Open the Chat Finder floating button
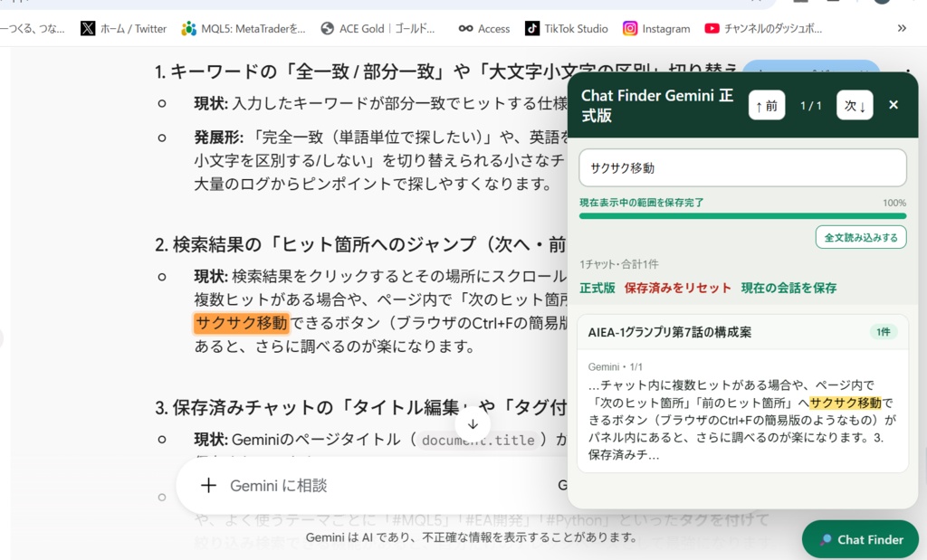Screen dimensions: 927x560 point(860,539)
